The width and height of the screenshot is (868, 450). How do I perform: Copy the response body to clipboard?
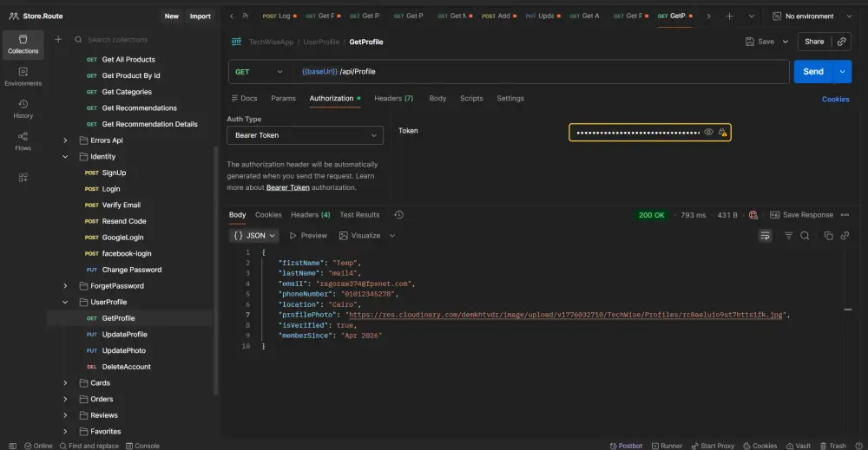pos(828,236)
